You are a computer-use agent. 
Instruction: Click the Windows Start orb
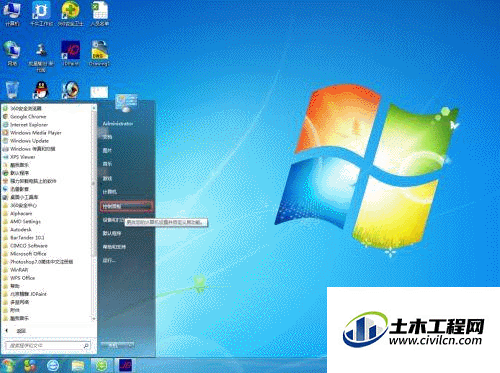pos(8,365)
